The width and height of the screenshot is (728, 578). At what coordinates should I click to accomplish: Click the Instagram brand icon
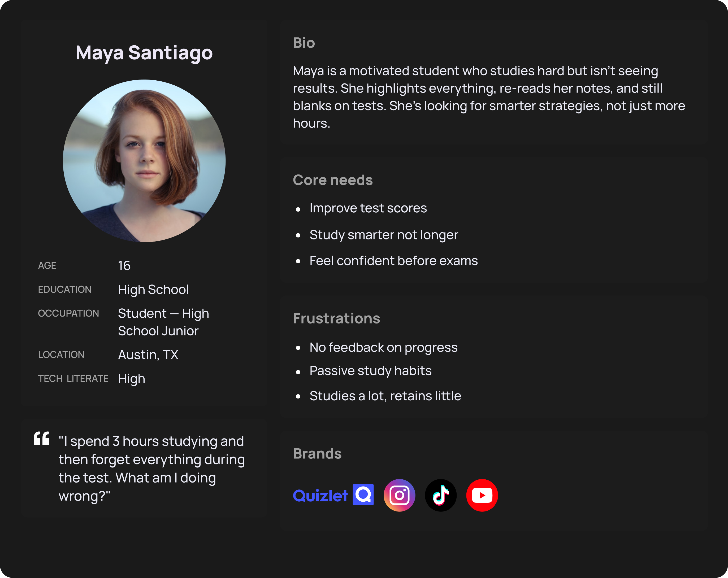[x=399, y=495]
